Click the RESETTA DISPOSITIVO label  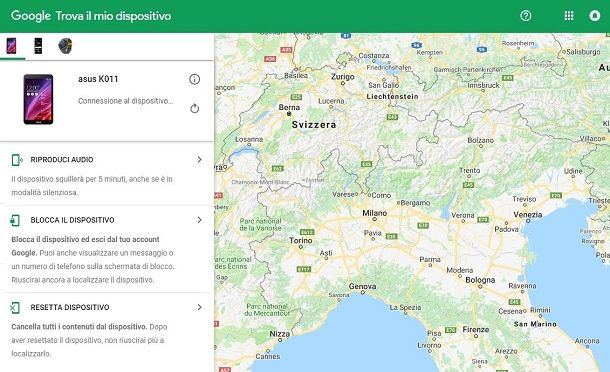(x=70, y=307)
